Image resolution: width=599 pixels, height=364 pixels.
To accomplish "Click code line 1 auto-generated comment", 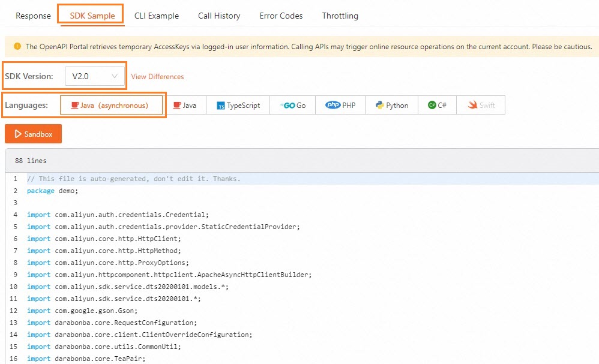I will 134,179.
